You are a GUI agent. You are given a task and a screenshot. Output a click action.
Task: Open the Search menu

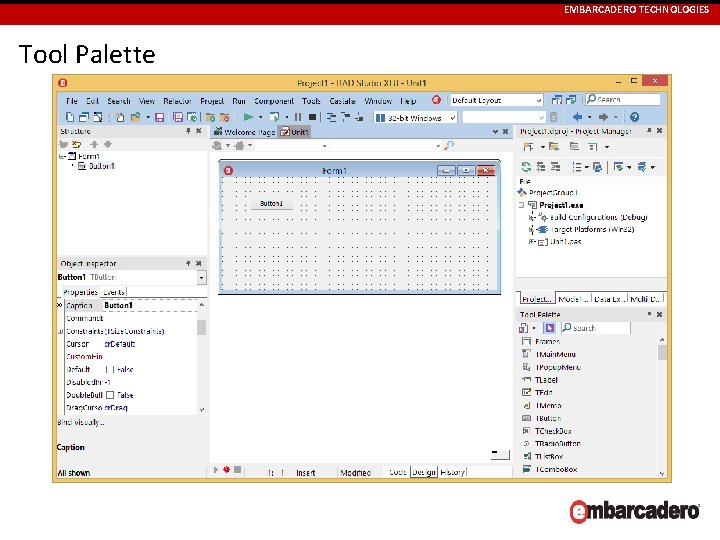pyautogui.click(x=119, y=101)
